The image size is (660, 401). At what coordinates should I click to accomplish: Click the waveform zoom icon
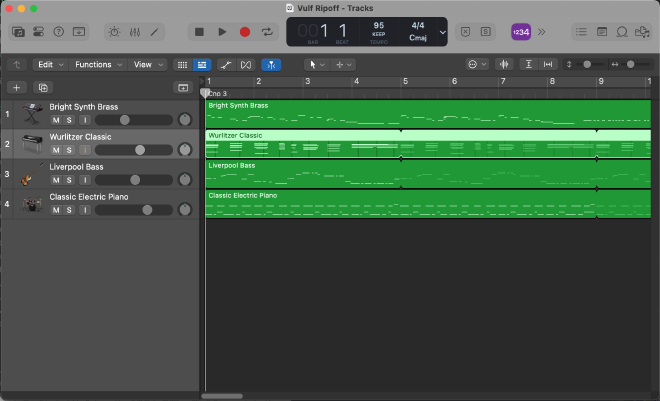pyautogui.click(x=504, y=64)
